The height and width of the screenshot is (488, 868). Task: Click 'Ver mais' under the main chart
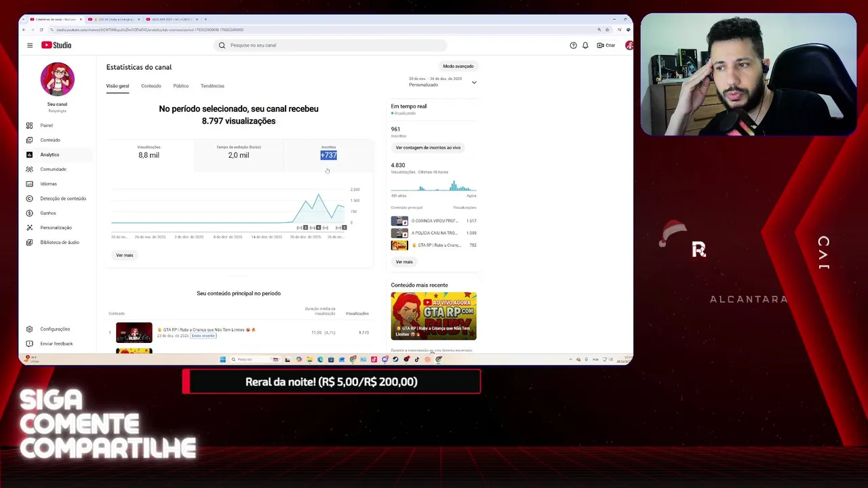tap(125, 256)
